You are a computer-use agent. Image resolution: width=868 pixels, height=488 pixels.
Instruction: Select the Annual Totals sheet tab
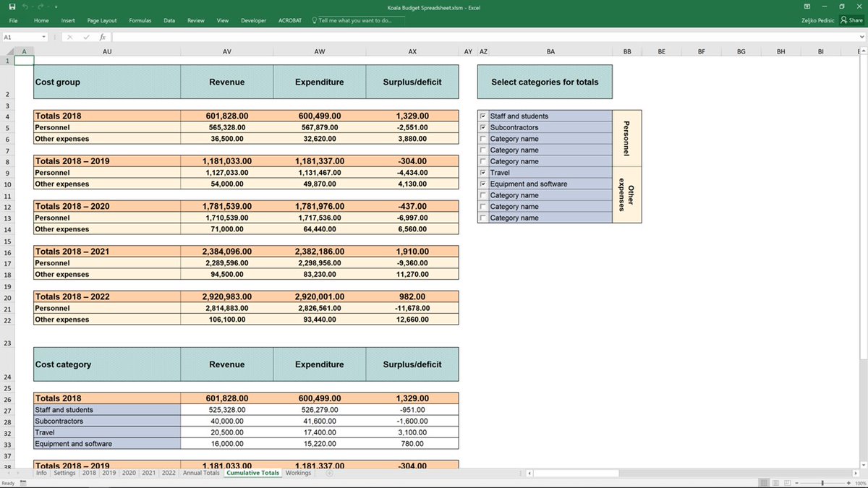pyautogui.click(x=201, y=473)
